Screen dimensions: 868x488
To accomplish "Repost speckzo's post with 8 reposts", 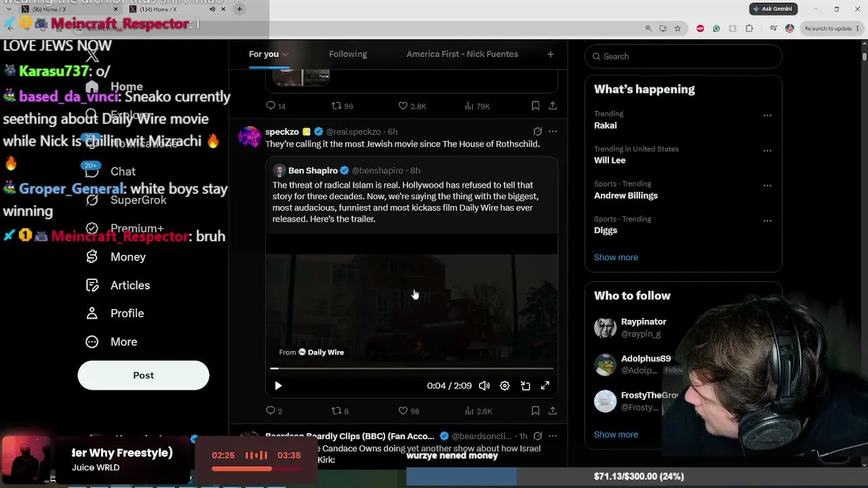I will click(x=336, y=411).
